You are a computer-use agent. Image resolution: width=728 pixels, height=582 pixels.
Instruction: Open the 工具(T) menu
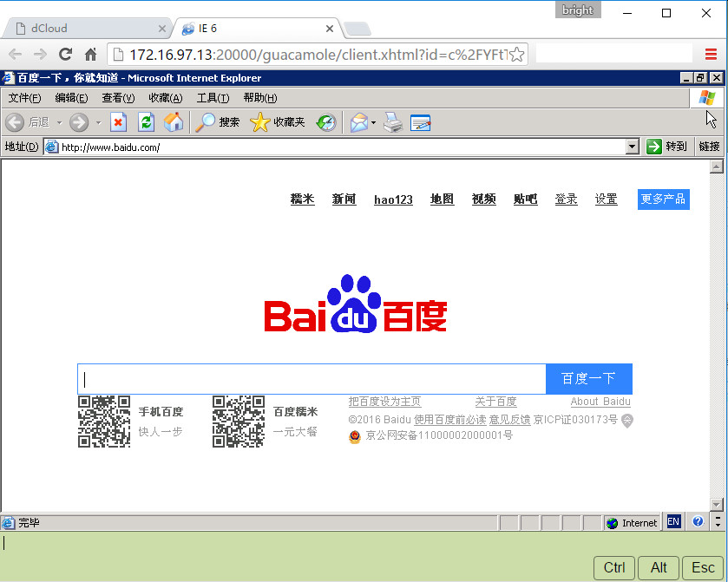(213, 98)
